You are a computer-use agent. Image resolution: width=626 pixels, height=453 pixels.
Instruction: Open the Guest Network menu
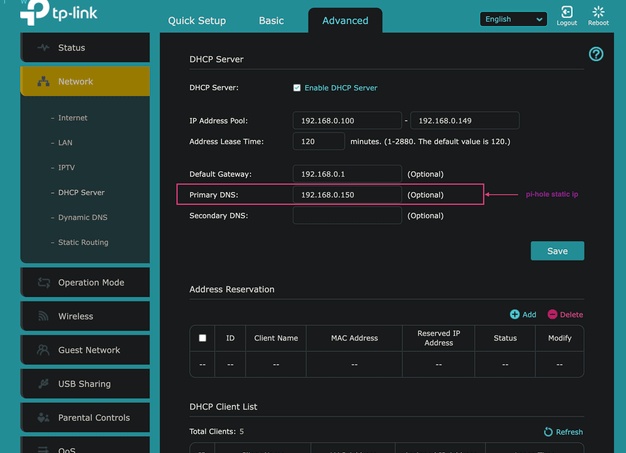[85, 350]
